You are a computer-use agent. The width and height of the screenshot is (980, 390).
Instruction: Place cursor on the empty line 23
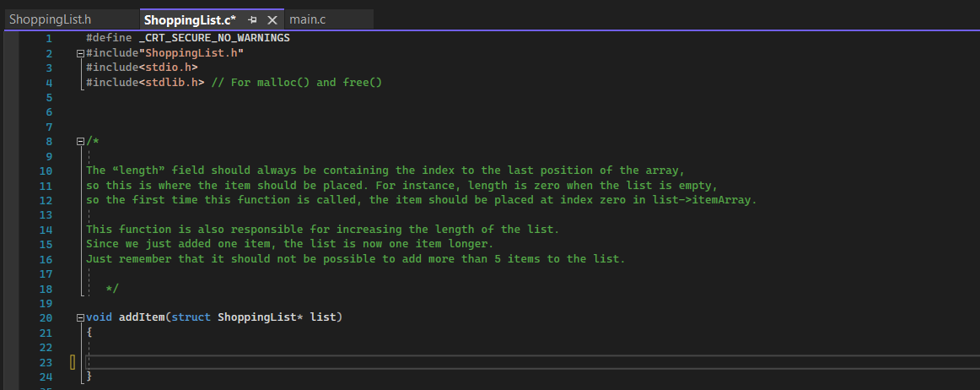tap(531, 362)
